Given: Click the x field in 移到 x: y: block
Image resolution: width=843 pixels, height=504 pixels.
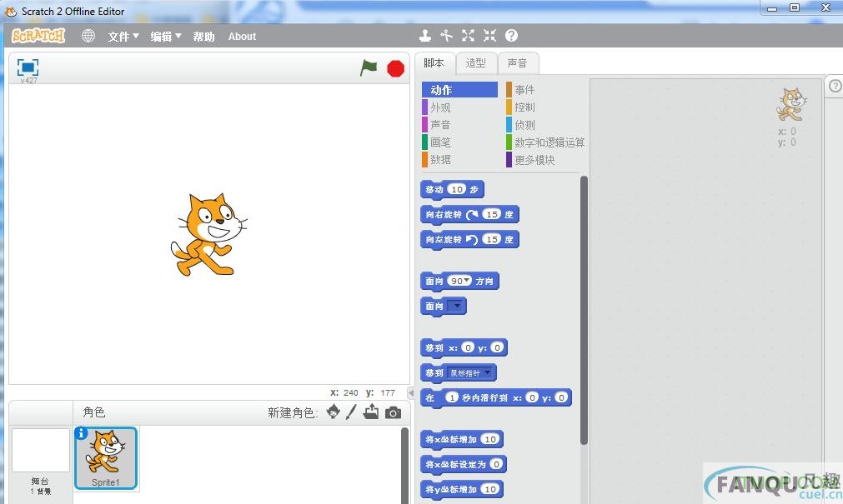Looking at the screenshot, I should click(x=468, y=347).
